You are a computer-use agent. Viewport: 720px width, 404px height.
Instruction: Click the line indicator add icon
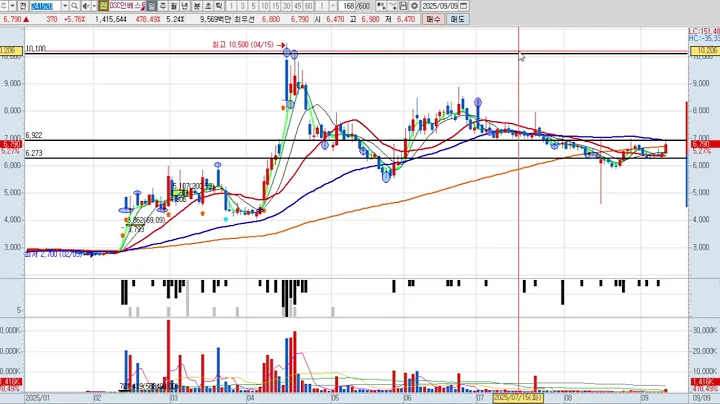pyautogui.click(x=392, y=6)
